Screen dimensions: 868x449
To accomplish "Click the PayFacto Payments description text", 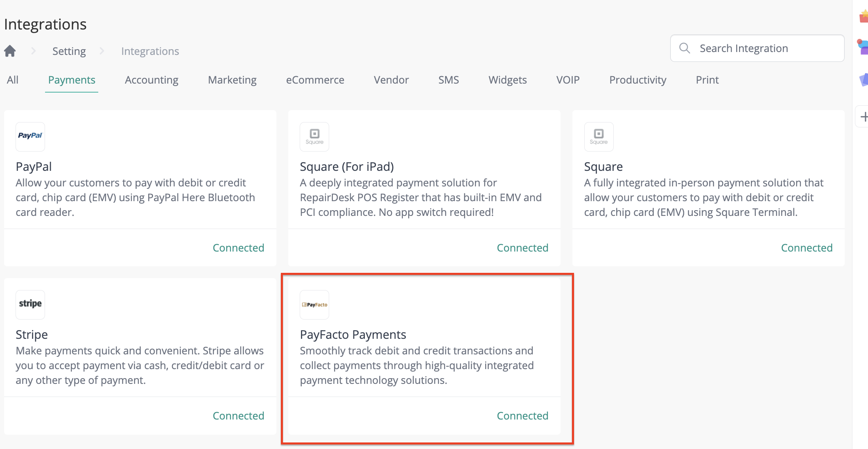I will 417,365.
